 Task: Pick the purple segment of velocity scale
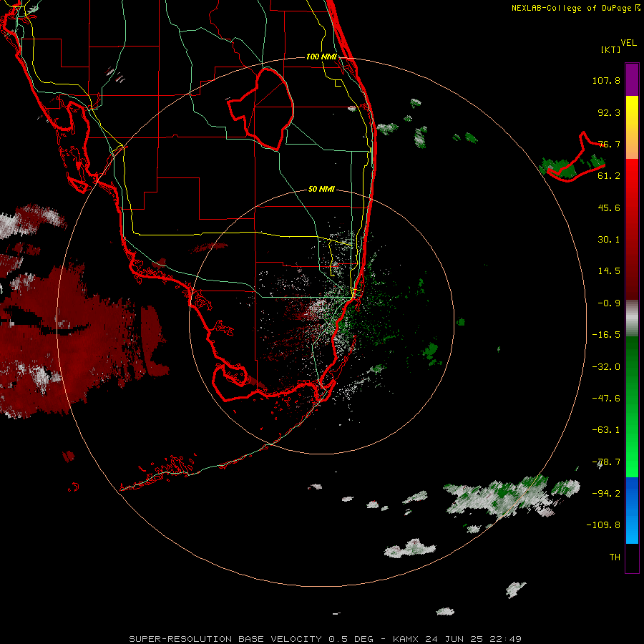(x=632, y=79)
